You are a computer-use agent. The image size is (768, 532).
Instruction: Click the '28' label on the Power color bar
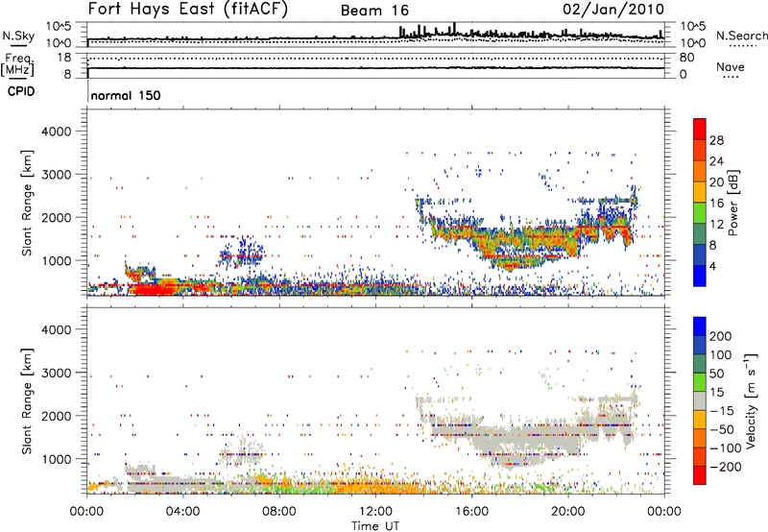pyautogui.click(x=716, y=140)
